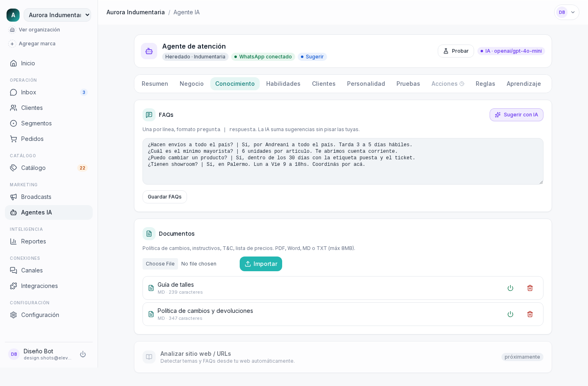Click Agregar marca plus icon

click(x=12, y=44)
